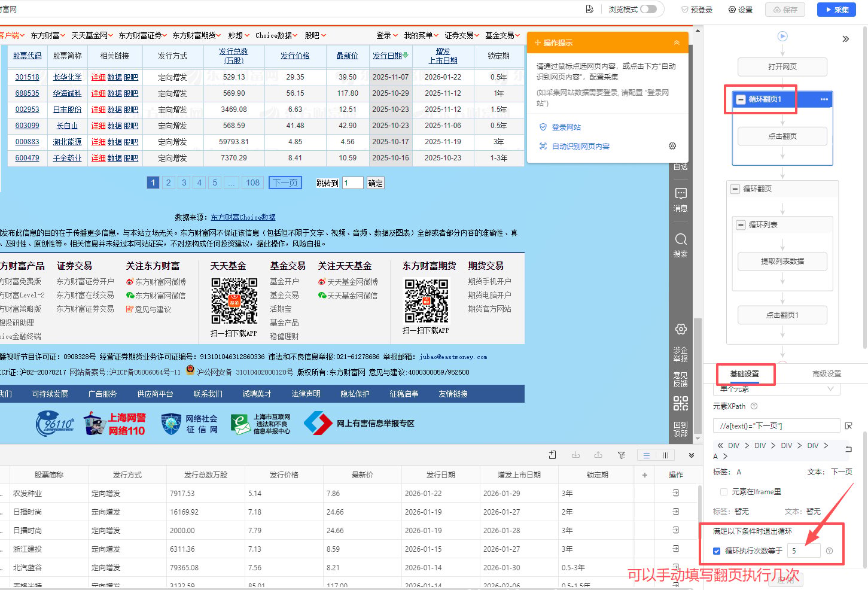Click the QR code icon in sidebar
The width and height of the screenshot is (868, 590).
[681, 403]
